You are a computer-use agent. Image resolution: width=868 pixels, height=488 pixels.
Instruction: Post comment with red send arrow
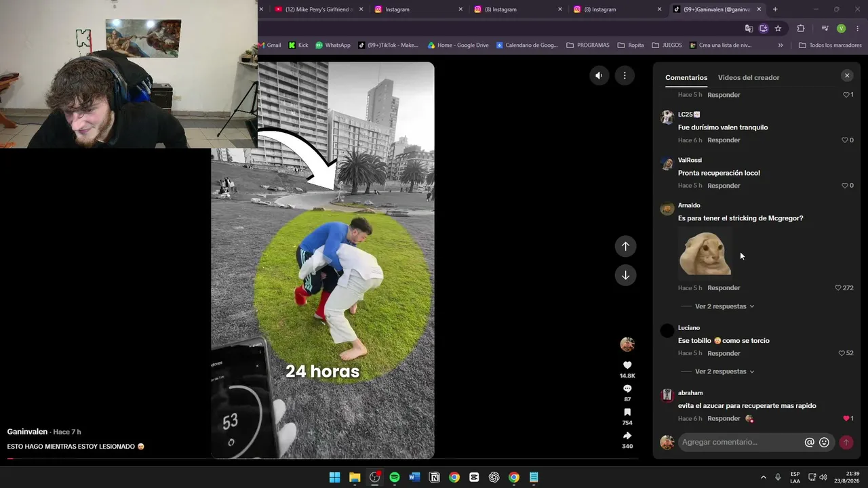click(x=846, y=443)
